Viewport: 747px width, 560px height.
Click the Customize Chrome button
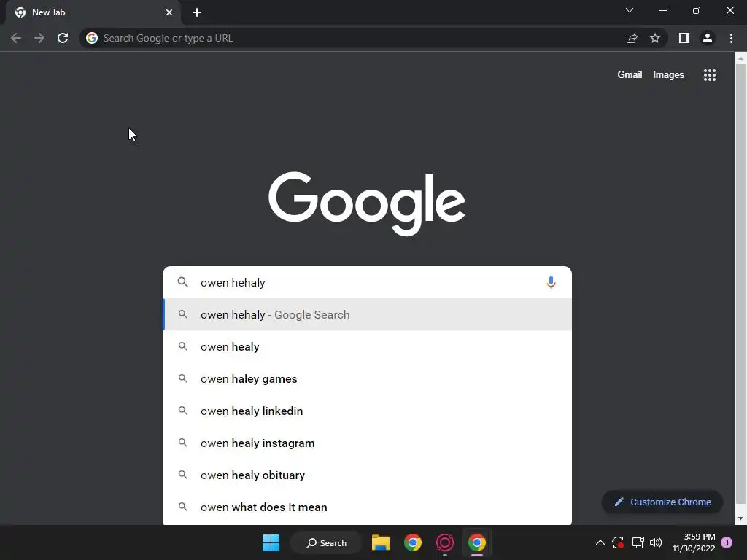(x=662, y=502)
